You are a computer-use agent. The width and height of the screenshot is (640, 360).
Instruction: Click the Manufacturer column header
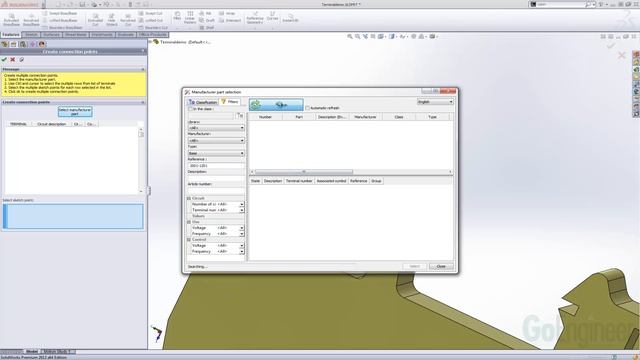point(365,117)
